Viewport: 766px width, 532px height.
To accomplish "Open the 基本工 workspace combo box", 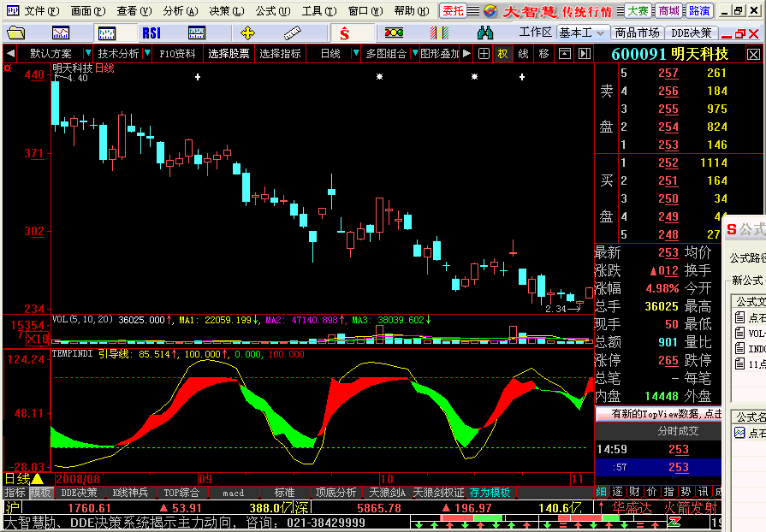I will 583,33.
